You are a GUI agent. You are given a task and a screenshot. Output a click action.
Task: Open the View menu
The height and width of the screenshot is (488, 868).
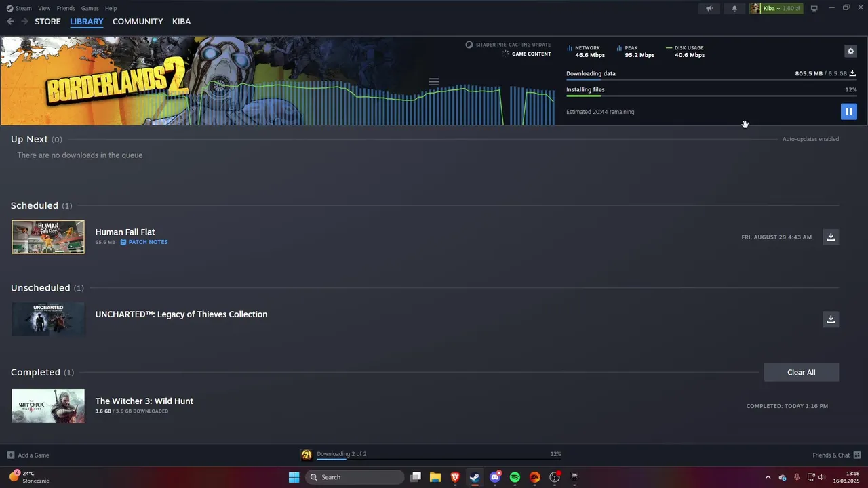44,8
